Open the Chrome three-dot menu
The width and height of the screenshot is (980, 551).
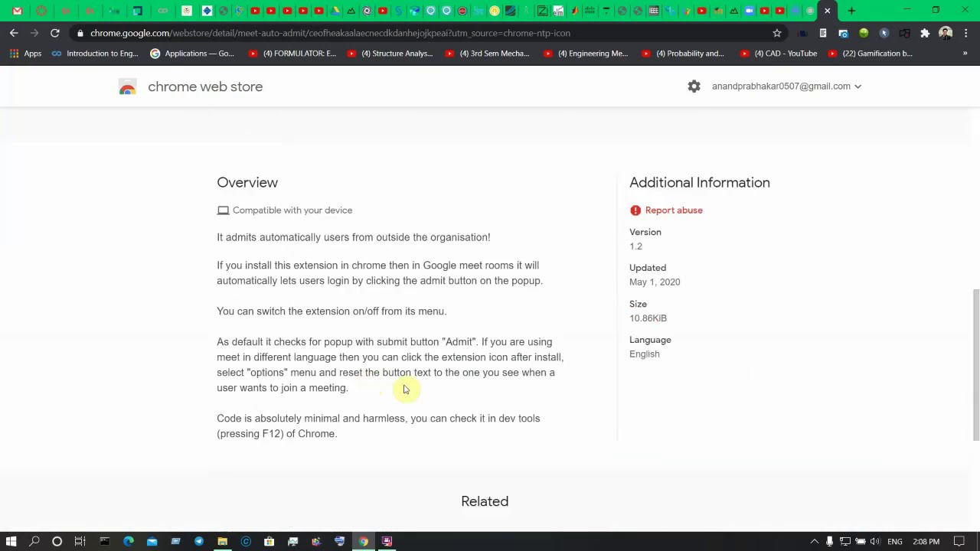pyautogui.click(x=966, y=33)
